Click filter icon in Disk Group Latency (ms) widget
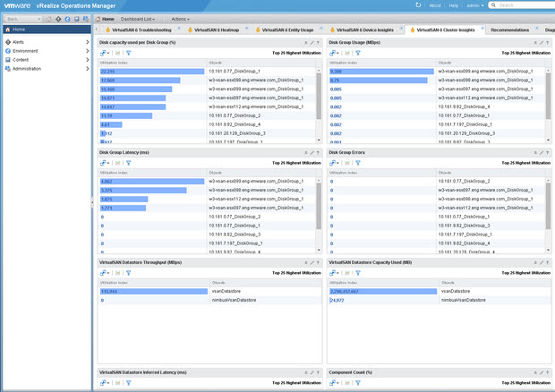 point(129,163)
